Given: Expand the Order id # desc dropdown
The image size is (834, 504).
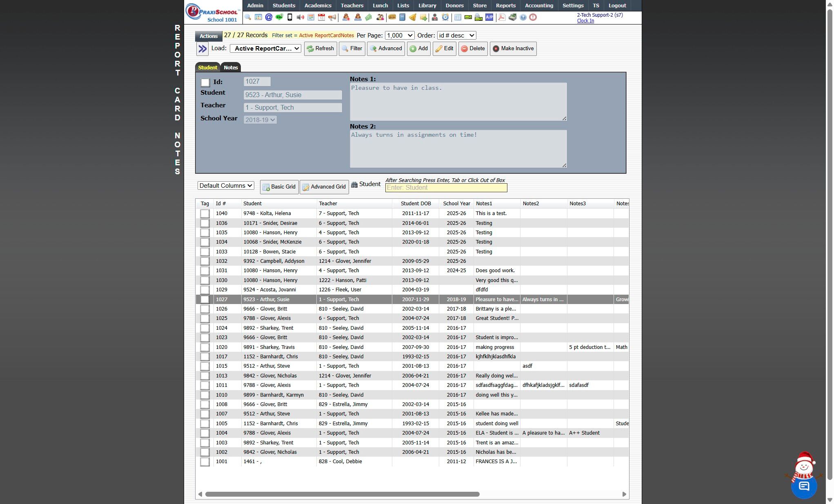Looking at the screenshot, I should [x=456, y=36].
